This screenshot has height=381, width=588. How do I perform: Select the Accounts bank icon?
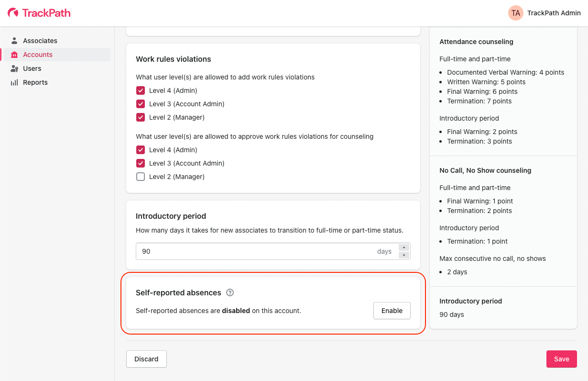15,54
